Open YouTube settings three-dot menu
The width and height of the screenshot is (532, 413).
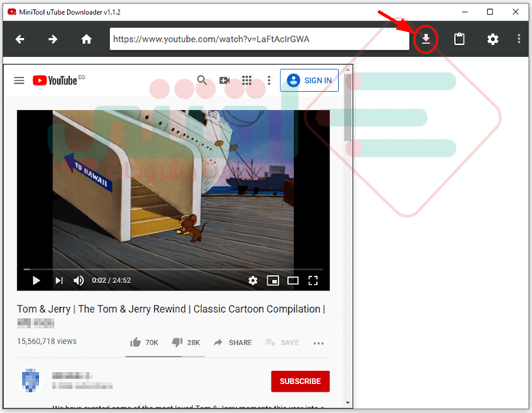point(269,80)
